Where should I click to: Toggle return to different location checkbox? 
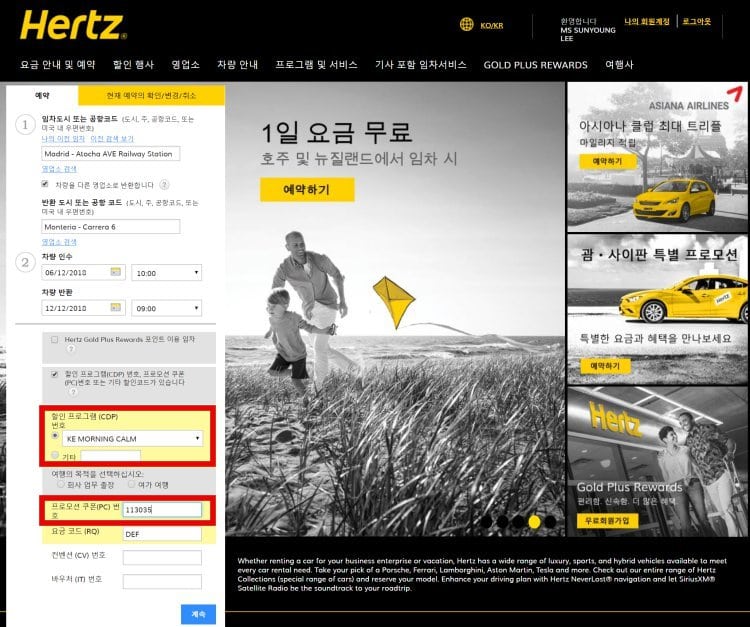tap(45, 184)
